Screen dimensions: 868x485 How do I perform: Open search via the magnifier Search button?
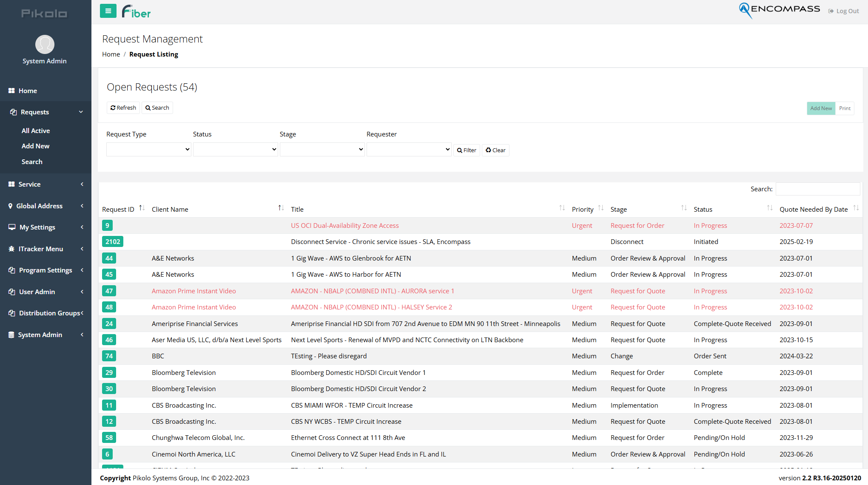click(x=157, y=108)
